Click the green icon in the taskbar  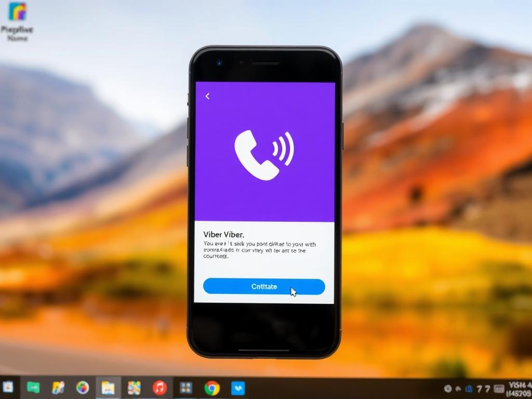click(33, 388)
